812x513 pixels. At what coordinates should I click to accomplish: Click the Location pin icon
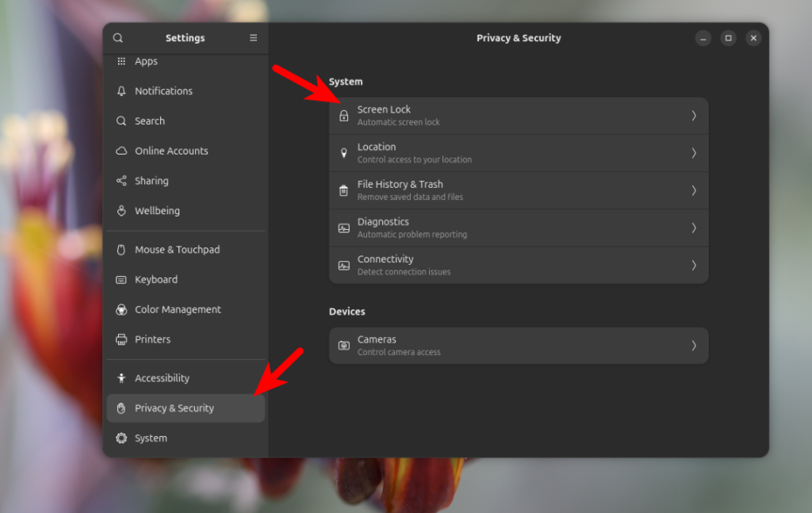click(x=344, y=153)
